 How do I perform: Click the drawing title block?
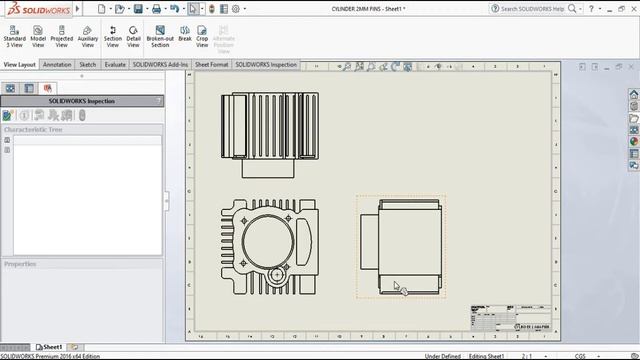point(511,318)
